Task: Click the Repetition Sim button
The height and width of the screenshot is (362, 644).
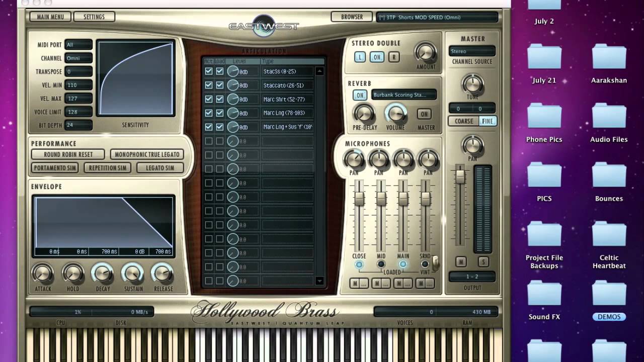Action: 108,168
